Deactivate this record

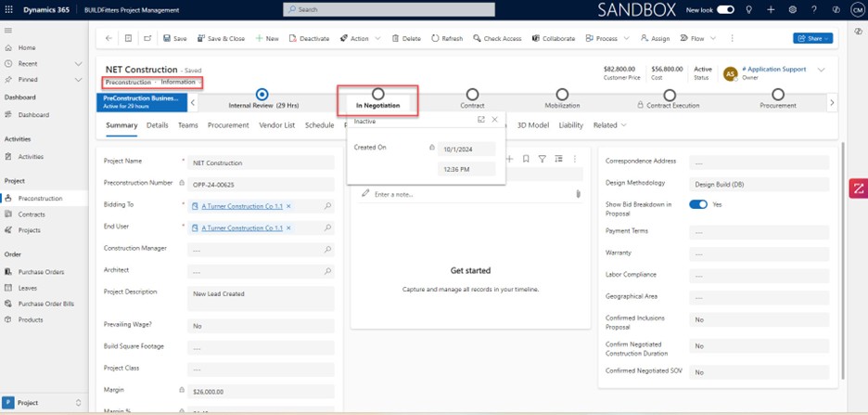coord(309,38)
